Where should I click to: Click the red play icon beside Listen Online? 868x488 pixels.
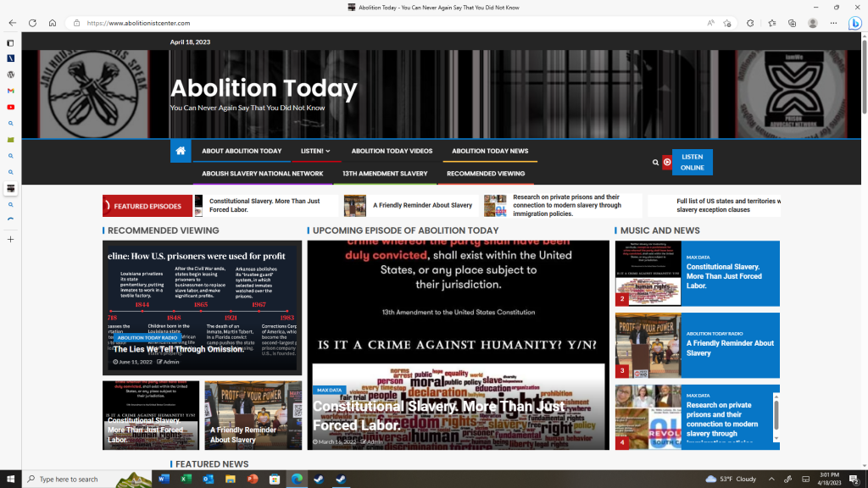(x=667, y=162)
